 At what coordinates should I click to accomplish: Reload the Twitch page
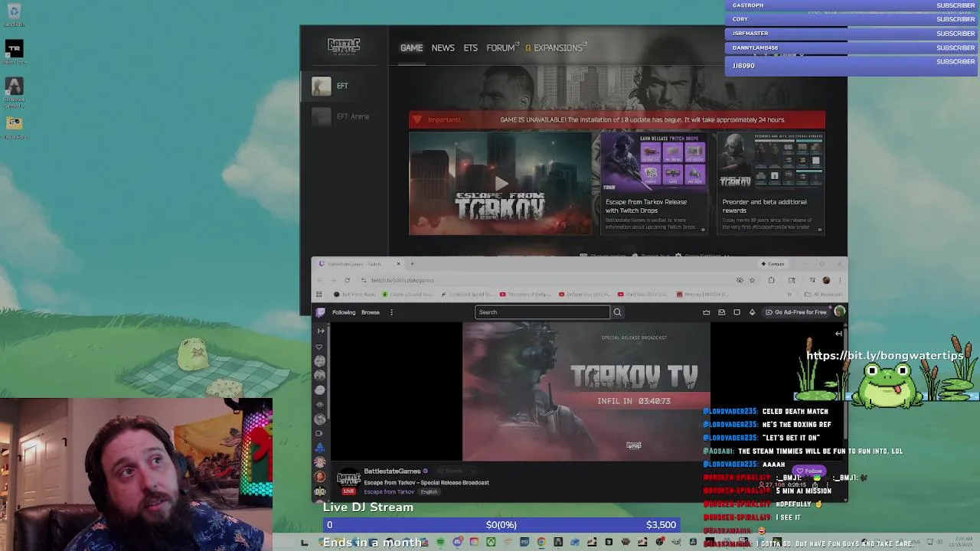[347, 280]
